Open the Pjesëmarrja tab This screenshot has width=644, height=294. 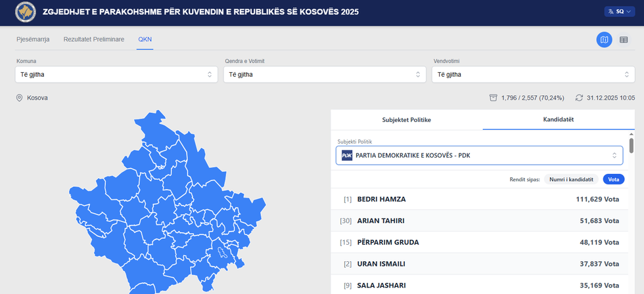point(33,39)
